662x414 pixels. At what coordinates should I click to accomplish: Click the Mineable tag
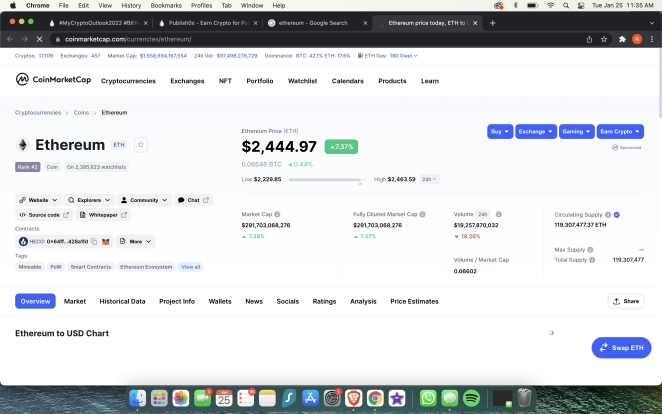[30, 267]
